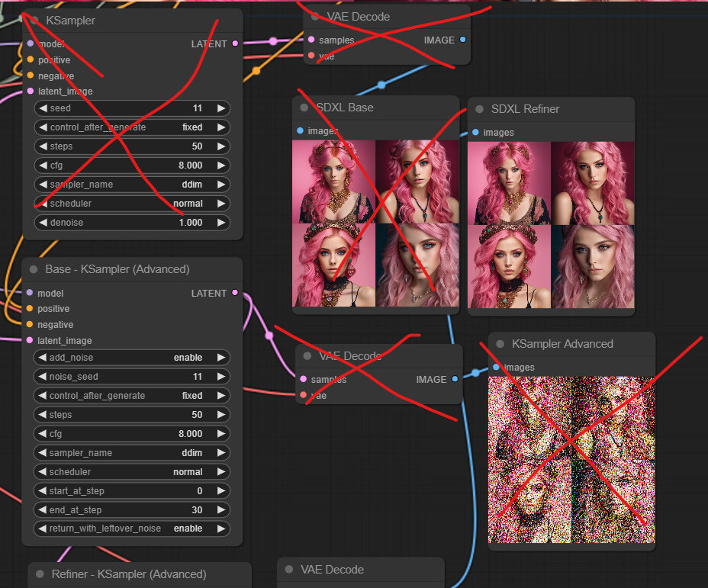Collapse the middle VAE Decode node dot
Screen dimensions: 708x588
pyautogui.click(x=307, y=356)
